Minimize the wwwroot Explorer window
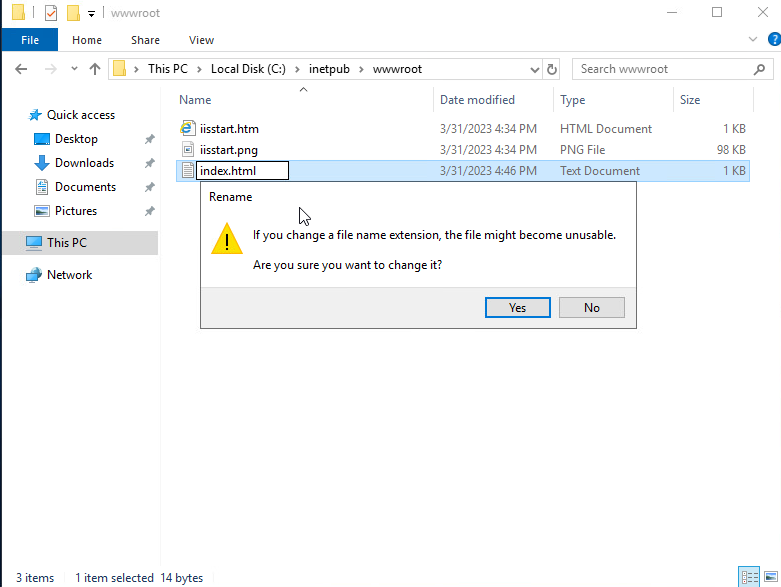The width and height of the screenshot is (781, 587). pyautogui.click(x=672, y=12)
